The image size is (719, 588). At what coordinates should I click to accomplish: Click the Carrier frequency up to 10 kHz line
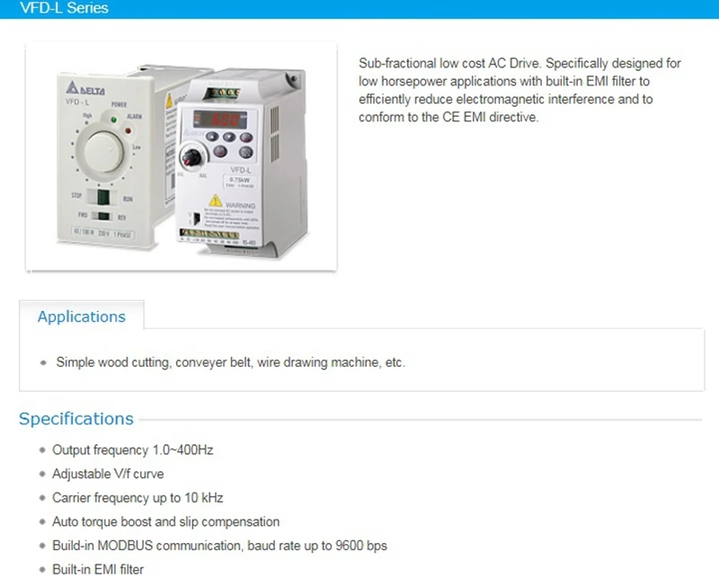tap(138, 498)
